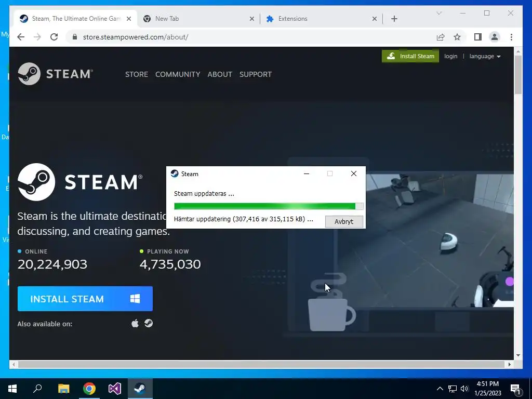The image size is (532, 399).
Task: Close the Steam updater dialog
Action: (x=353, y=174)
